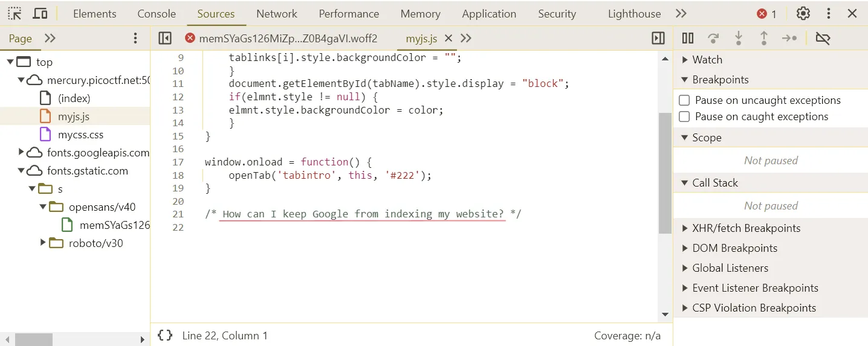Open the navigator pane three-dot menu
Screen dimensions: 868x346
coord(135,39)
